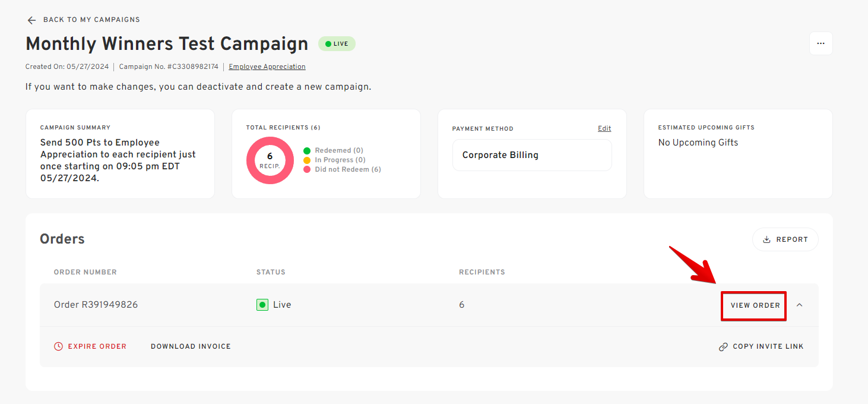Select the Corporate Billing payment box
The height and width of the screenshot is (404, 868).
pos(532,155)
